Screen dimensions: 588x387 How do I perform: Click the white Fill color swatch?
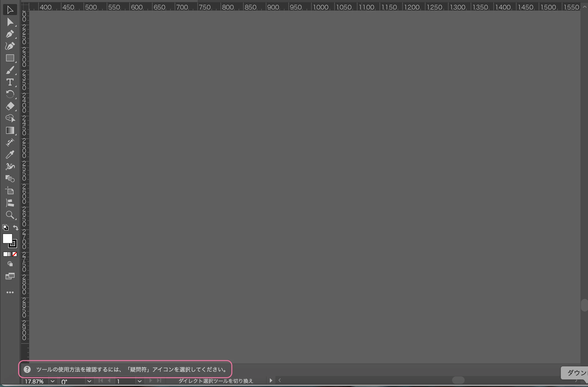click(7, 238)
